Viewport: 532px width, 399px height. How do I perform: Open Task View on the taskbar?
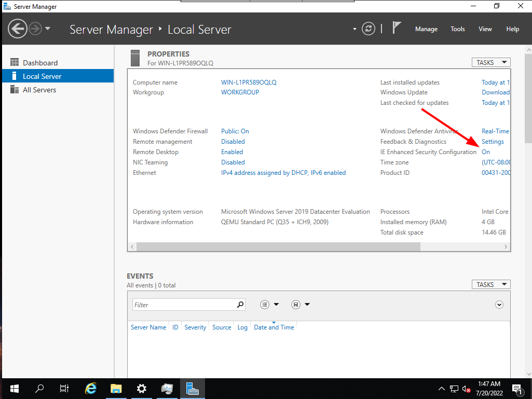click(64, 389)
